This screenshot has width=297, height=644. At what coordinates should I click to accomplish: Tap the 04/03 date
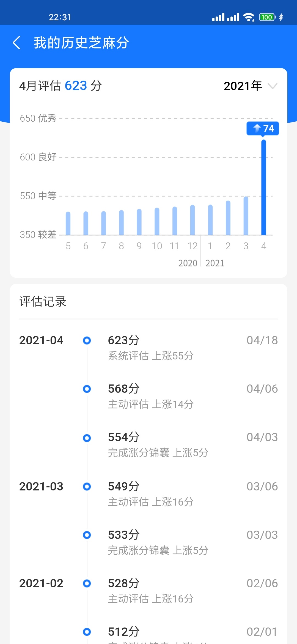pyautogui.click(x=262, y=437)
